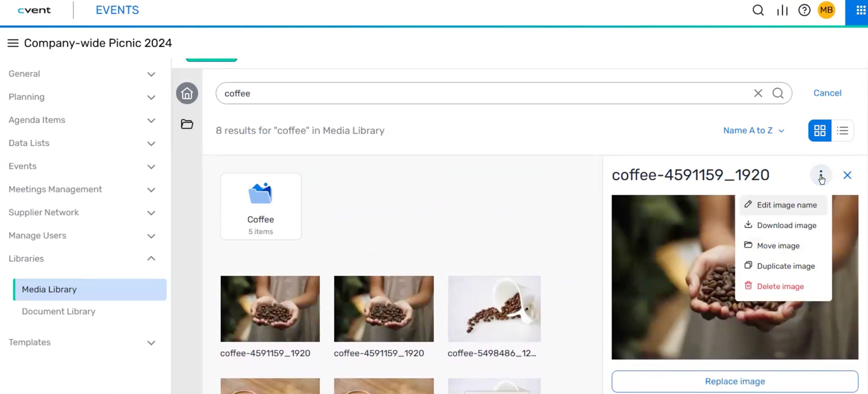Switch to grid view
The width and height of the screenshot is (868, 394).
click(x=820, y=130)
